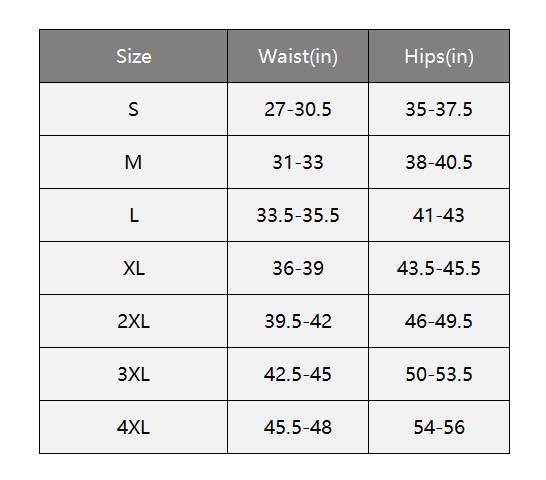Select the L size cell
Screen dimensions: 546x480
point(134,215)
